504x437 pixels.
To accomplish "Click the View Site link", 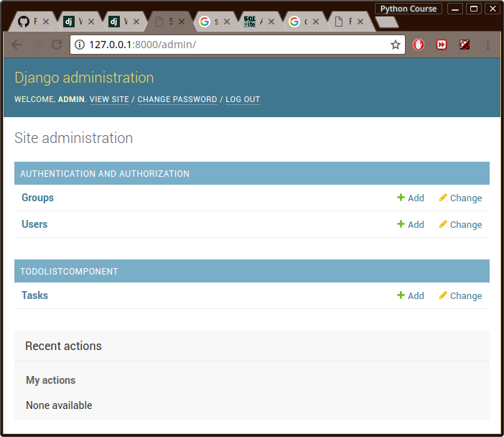I will click(x=109, y=100).
